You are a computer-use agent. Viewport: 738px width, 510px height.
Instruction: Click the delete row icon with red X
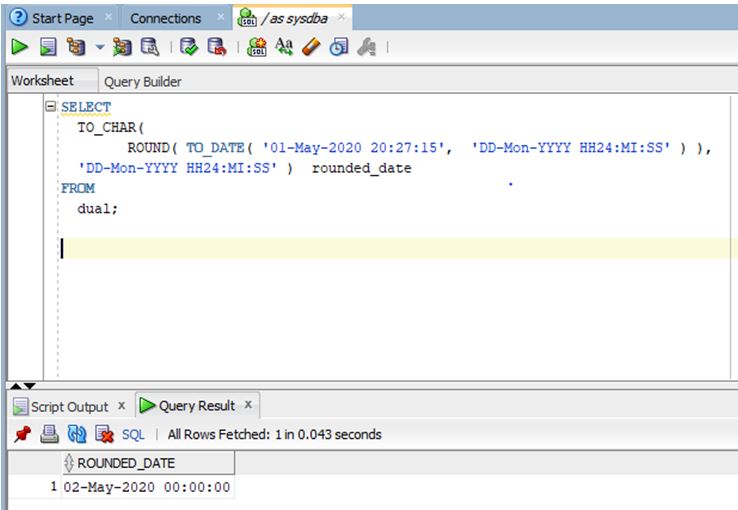tap(104, 434)
